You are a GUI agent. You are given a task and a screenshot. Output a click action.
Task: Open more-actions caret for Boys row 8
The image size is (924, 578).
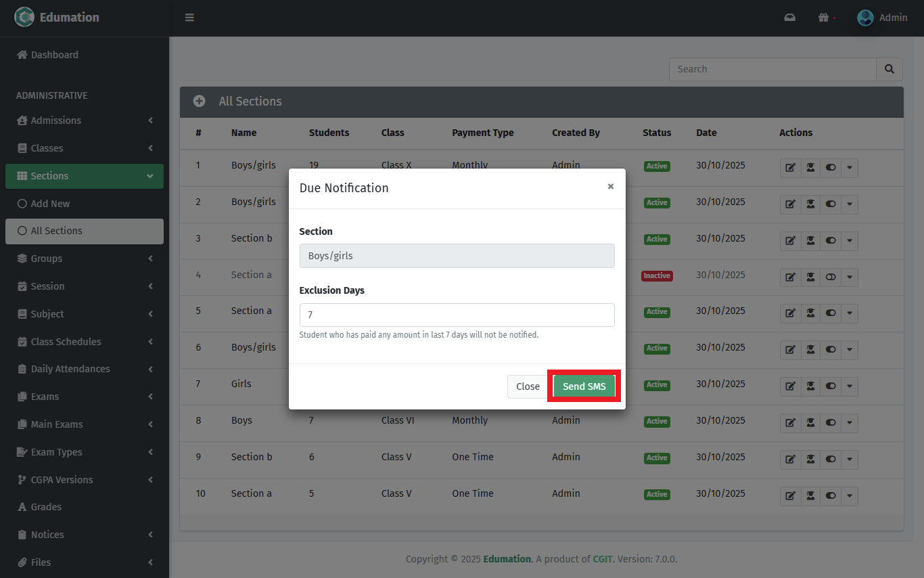click(x=850, y=423)
